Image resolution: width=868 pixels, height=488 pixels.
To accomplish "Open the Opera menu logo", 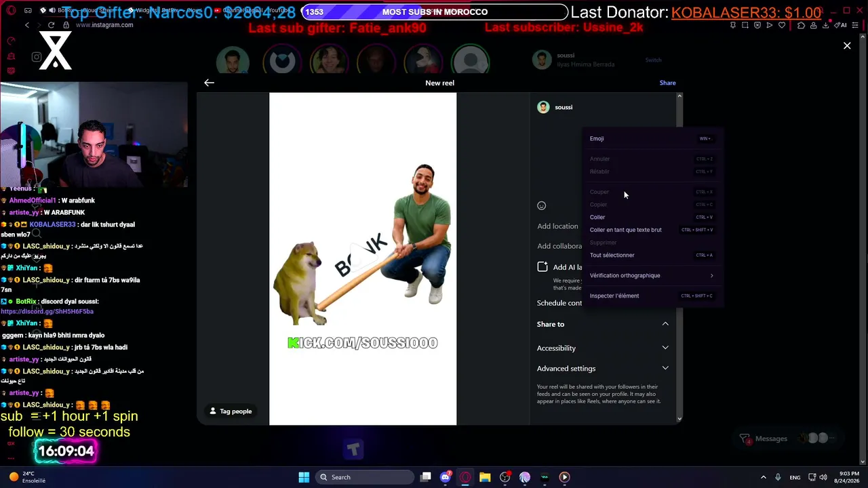I will coord(10,10).
